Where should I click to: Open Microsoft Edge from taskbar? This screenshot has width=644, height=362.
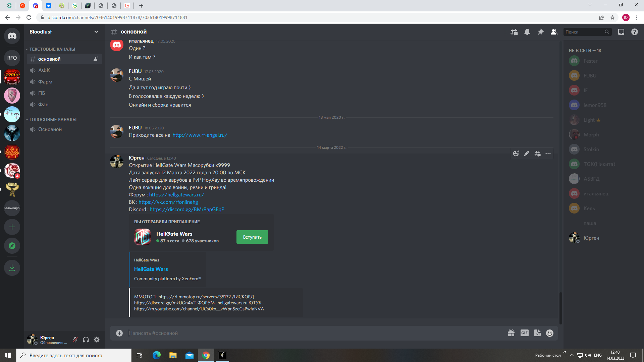[x=157, y=355]
